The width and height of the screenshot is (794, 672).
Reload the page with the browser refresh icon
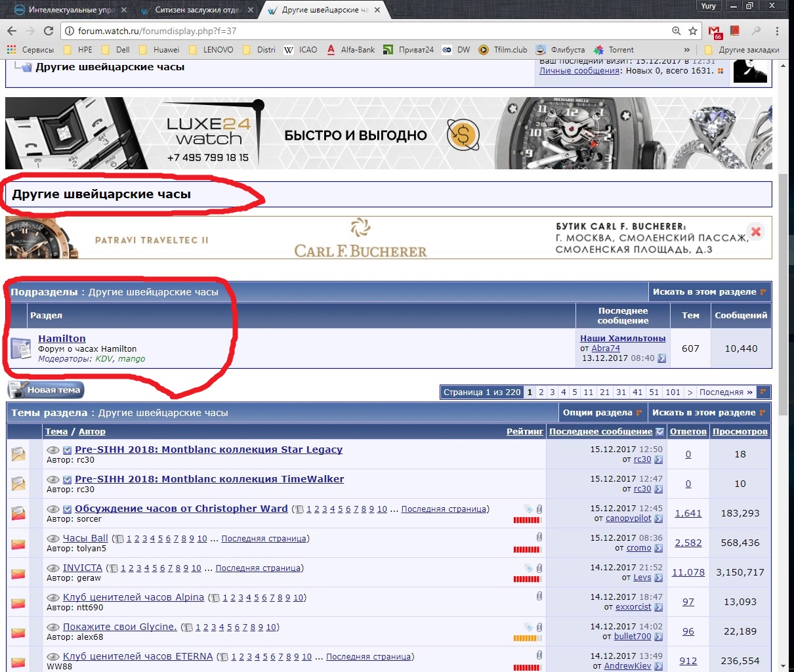coord(48,31)
